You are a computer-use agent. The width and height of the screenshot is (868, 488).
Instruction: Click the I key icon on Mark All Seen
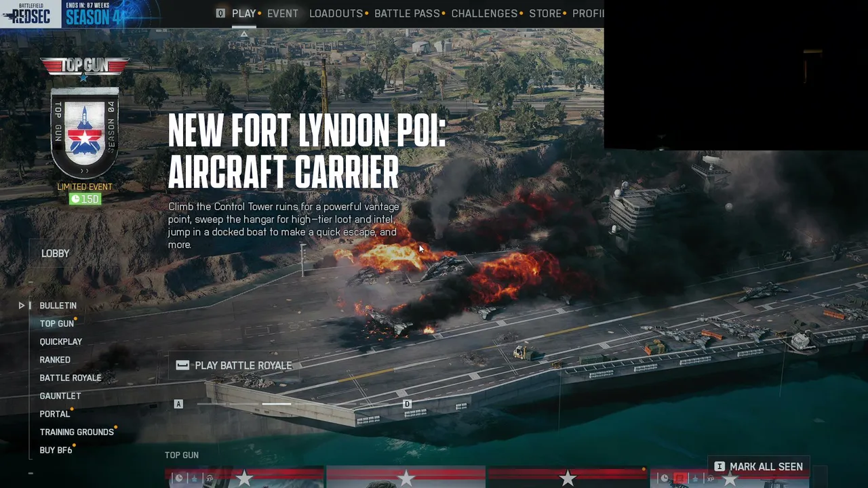click(719, 467)
